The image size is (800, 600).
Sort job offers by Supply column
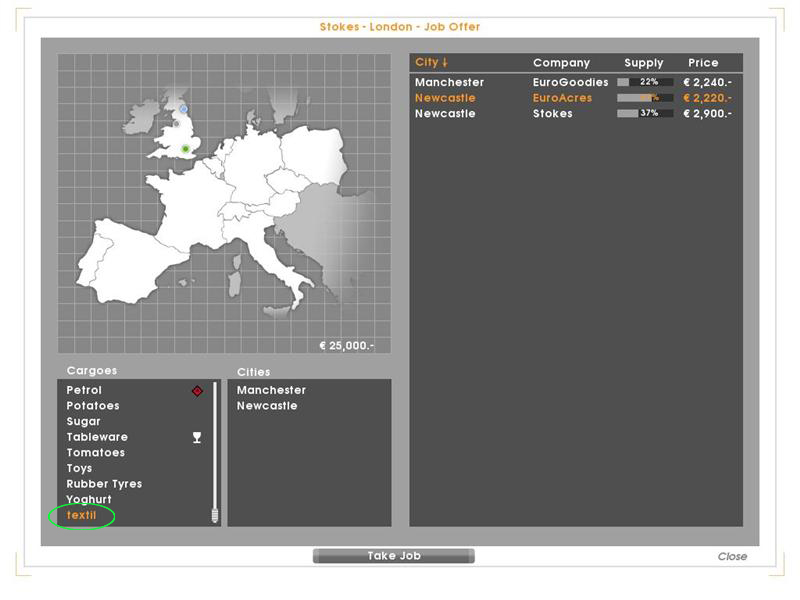click(x=643, y=63)
